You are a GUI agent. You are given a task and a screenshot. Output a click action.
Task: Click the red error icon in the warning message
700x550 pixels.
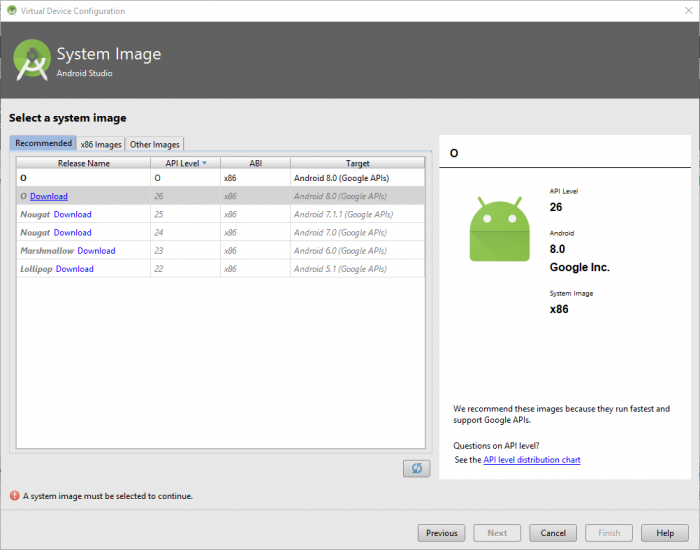(15, 496)
